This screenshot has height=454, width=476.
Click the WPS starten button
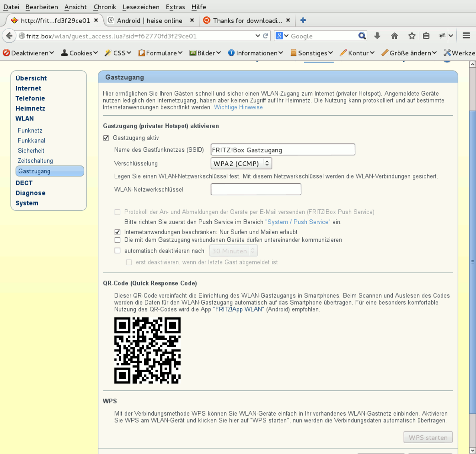[x=428, y=437]
